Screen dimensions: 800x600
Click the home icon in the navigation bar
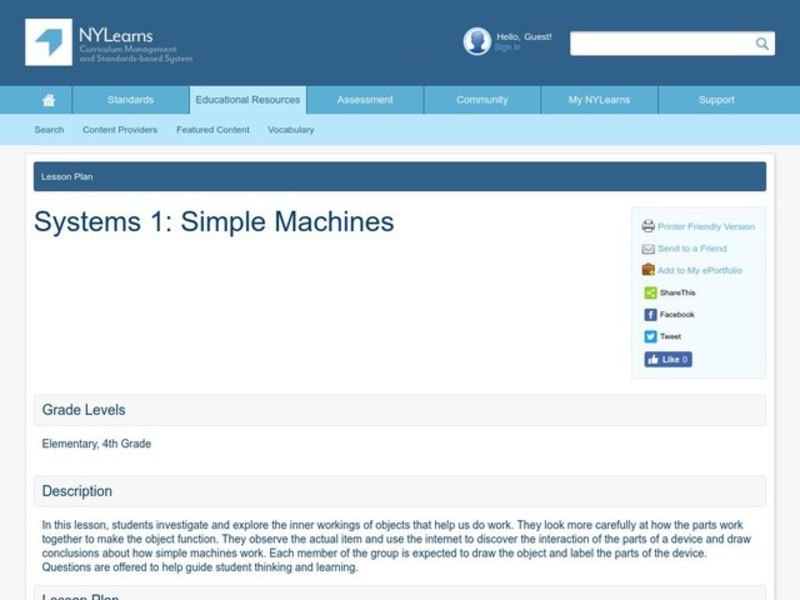click(x=48, y=99)
